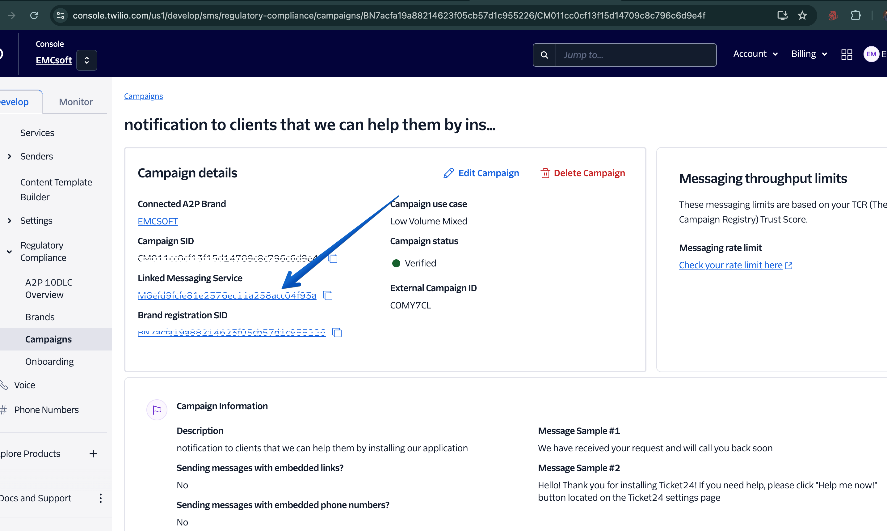Click the Edit Campaign button

point(481,173)
